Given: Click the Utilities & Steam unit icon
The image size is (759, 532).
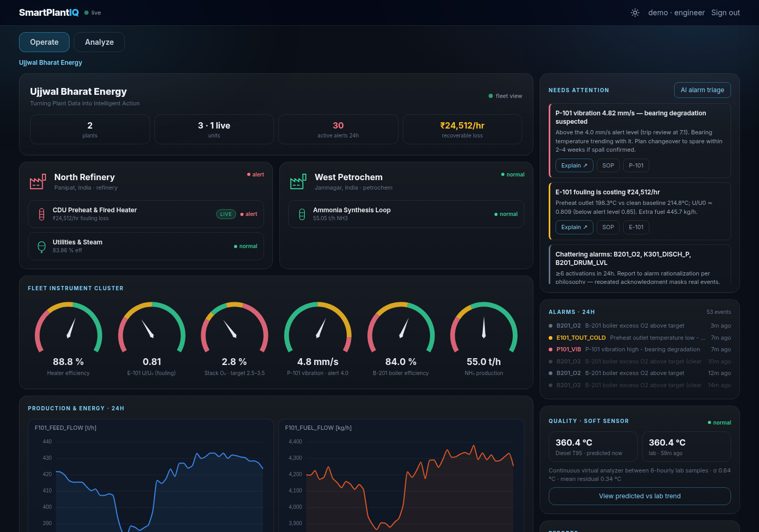Looking at the screenshot, I should click(42, 247).
